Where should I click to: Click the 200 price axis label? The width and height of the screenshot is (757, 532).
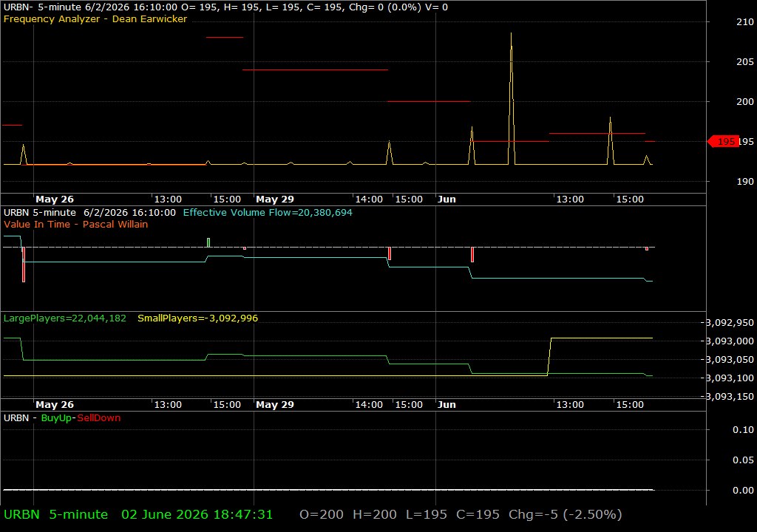tap(745, 101)
